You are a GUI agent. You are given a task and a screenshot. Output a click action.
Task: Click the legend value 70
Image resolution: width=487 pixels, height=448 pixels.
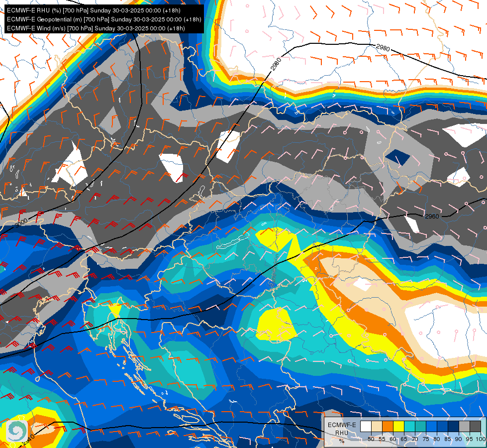415,439
